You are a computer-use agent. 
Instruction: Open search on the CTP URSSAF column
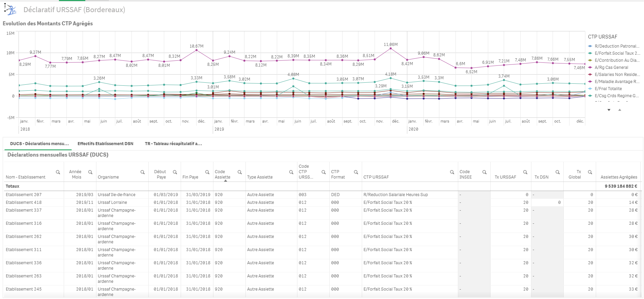[x=452, y=172]
